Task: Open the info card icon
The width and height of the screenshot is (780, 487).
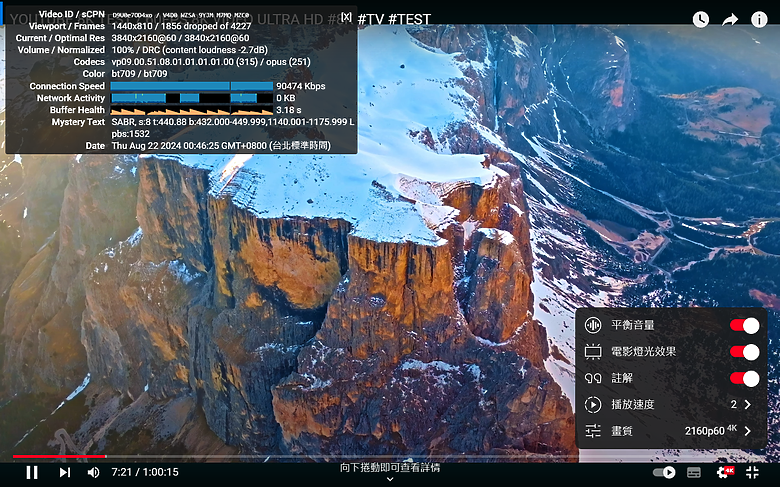Action: 759,19
